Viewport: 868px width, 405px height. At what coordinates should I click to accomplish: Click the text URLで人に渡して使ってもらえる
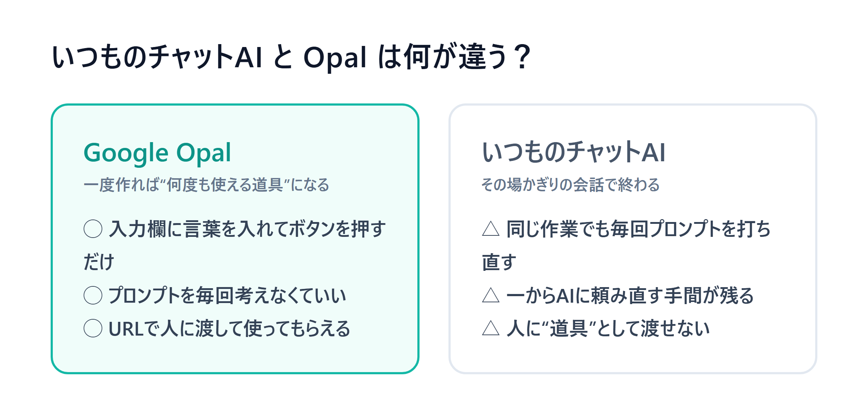coord(229,329)
